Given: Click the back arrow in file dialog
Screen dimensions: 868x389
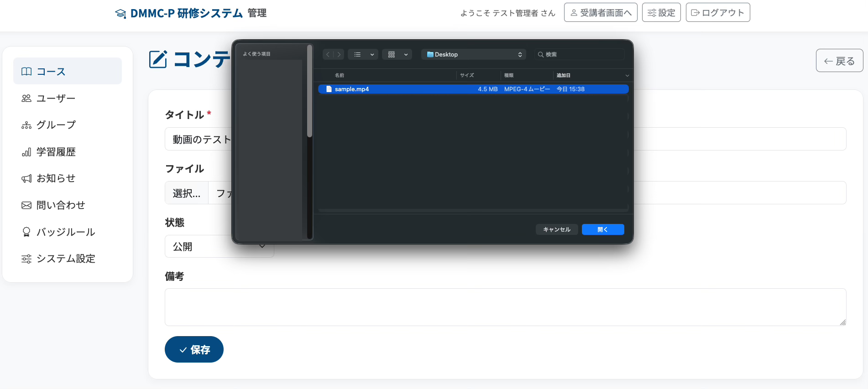Looking at the screenshot, I should coord(328,54).
